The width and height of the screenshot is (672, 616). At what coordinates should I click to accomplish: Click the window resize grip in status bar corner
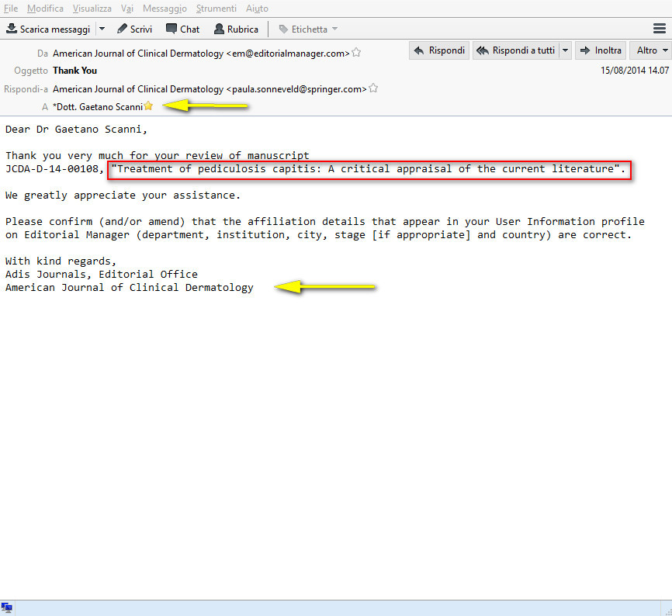tap(667, 611)
